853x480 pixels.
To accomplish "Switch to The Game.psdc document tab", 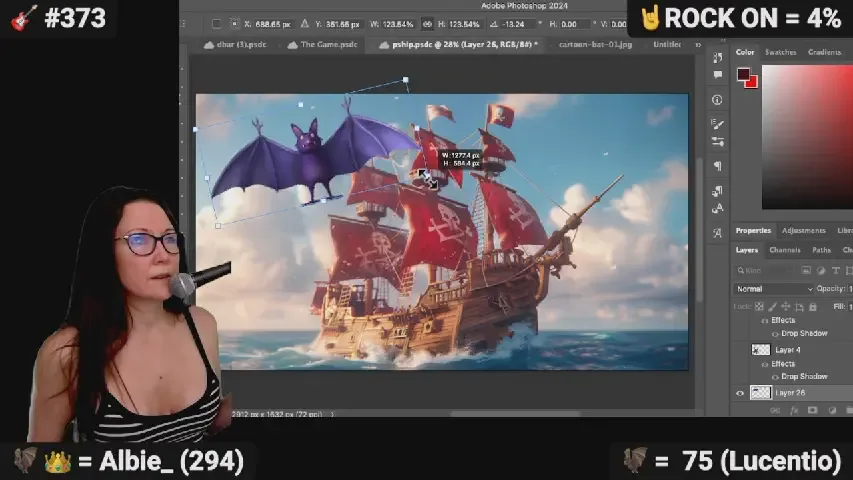I will point(328,45).
